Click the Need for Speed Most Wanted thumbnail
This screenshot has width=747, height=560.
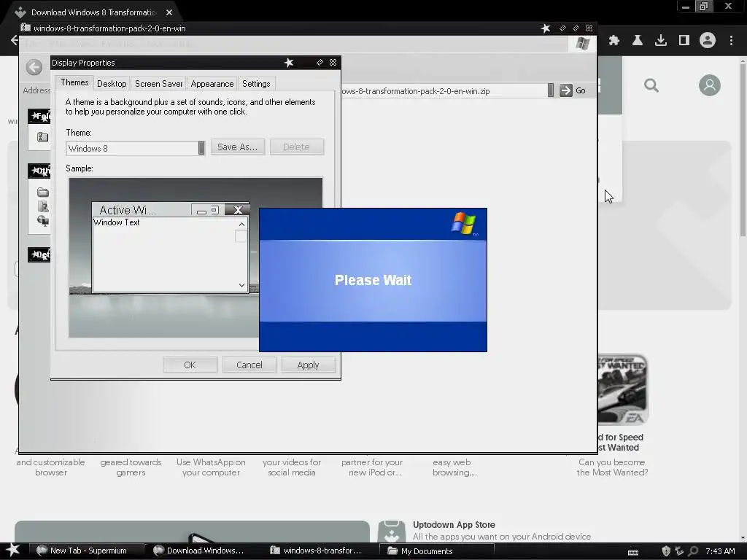tap(623, 389)
